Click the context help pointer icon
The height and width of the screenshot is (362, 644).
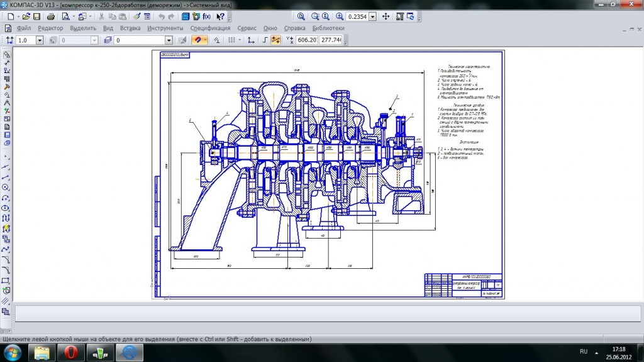[x=219, y=16]
